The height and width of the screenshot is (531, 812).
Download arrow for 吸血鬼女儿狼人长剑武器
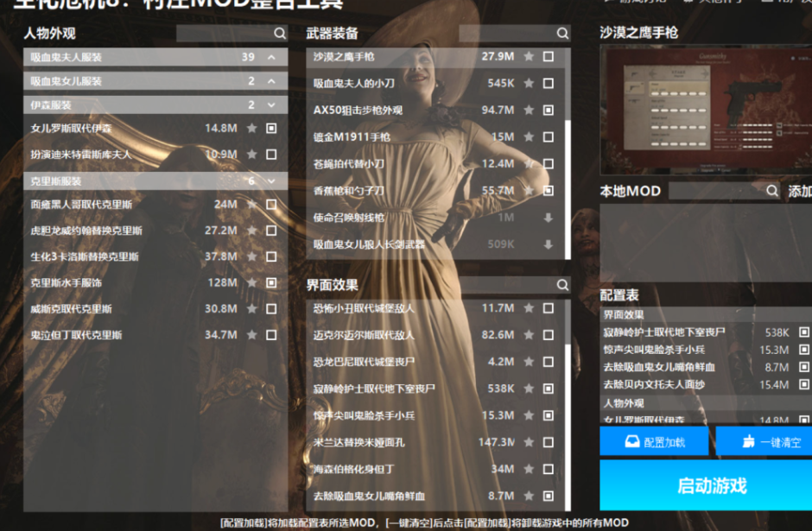tap(549, 244)
